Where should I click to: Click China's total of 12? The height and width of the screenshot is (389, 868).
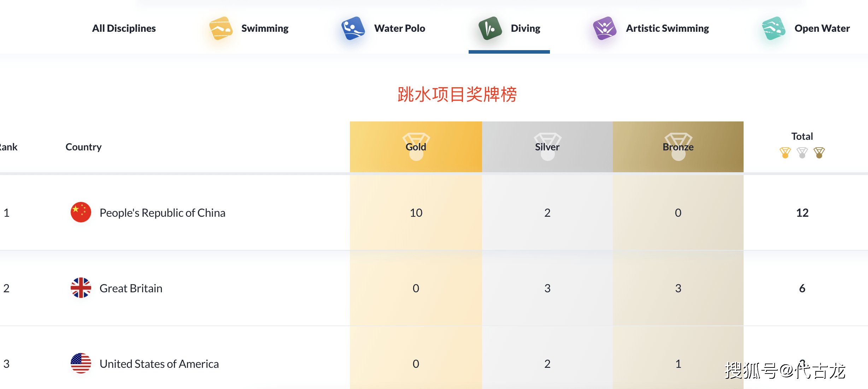(x=802, y=213)
